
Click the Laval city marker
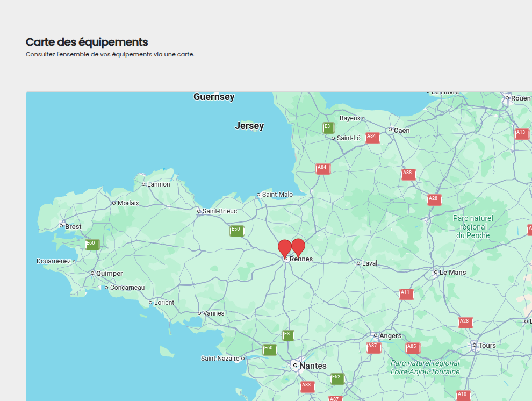[x=357, y=263]
